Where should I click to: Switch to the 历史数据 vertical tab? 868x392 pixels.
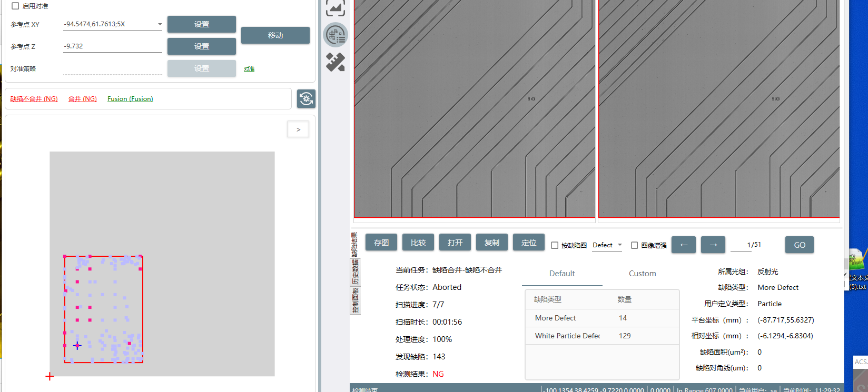[355, 272]
